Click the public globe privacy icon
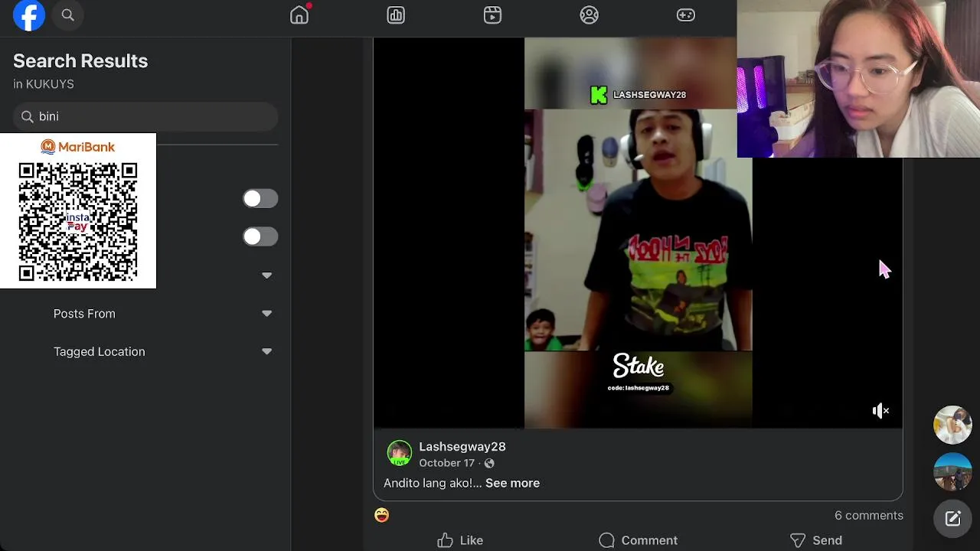The height and width of the screenshot is (551, 980). coord(489,463)
